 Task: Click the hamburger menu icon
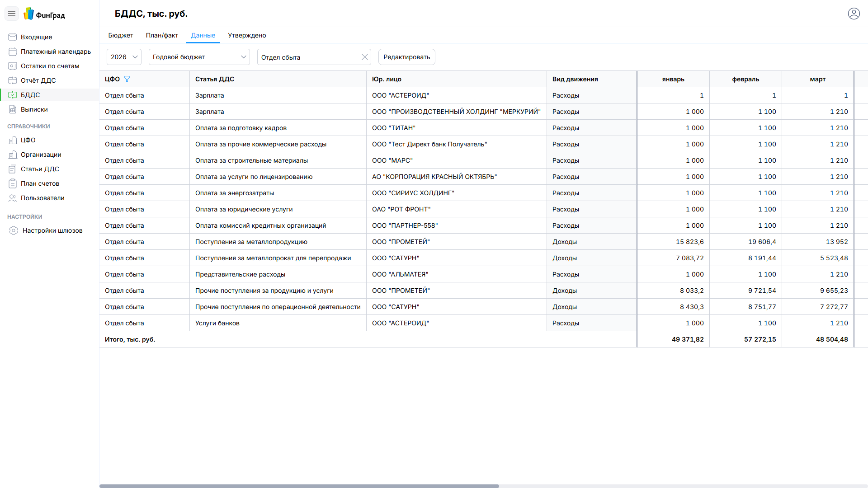(12, 14)
